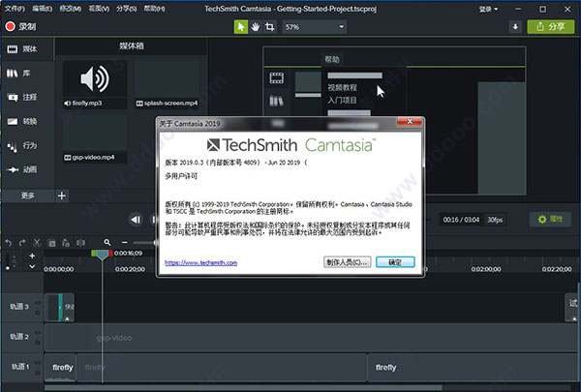The width and height of the screenshot is (581, 392).
Task: Click the chevron below the add-track plus
Action: [x=32, y=267]
